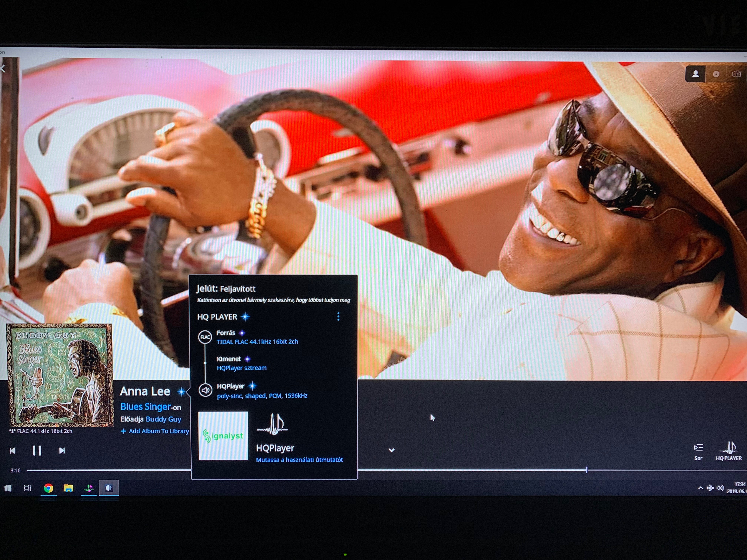Click the FLAC source node icon
The image size is (747, 560).
tap(205, 337)
